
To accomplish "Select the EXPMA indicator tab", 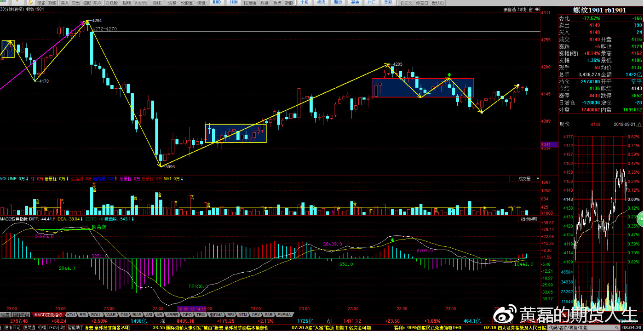I will point(284,315).
